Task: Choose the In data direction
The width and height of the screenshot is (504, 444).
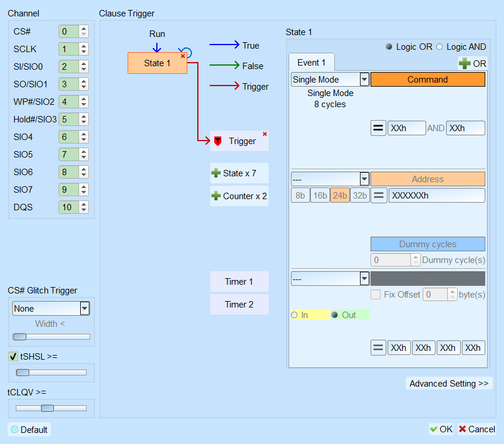Action: tap(294, 315)
